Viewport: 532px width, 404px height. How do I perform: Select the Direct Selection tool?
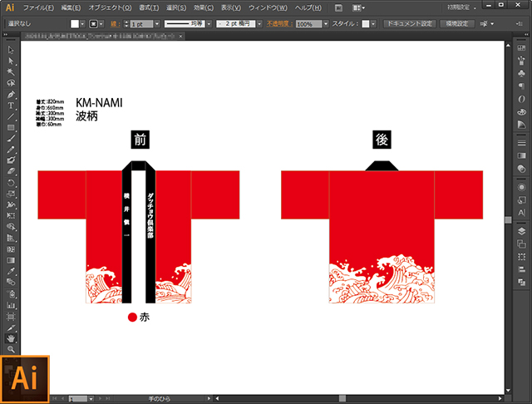11,62
